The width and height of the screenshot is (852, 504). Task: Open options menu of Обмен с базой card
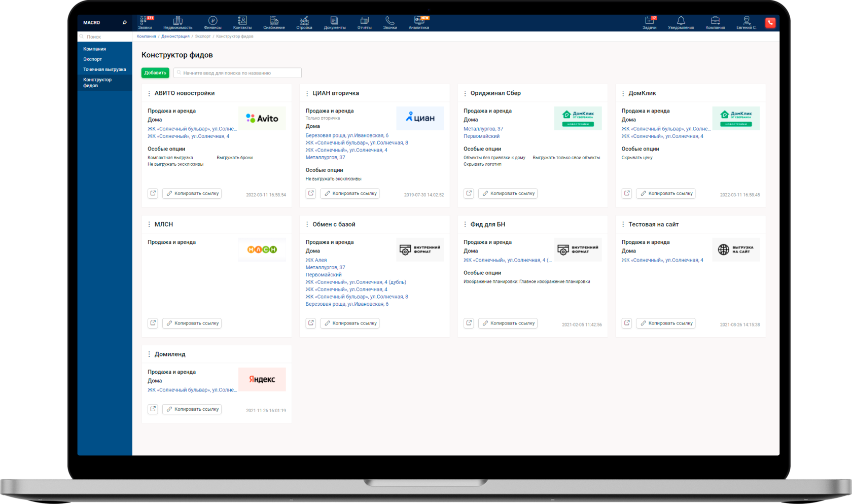coord(307,224)
